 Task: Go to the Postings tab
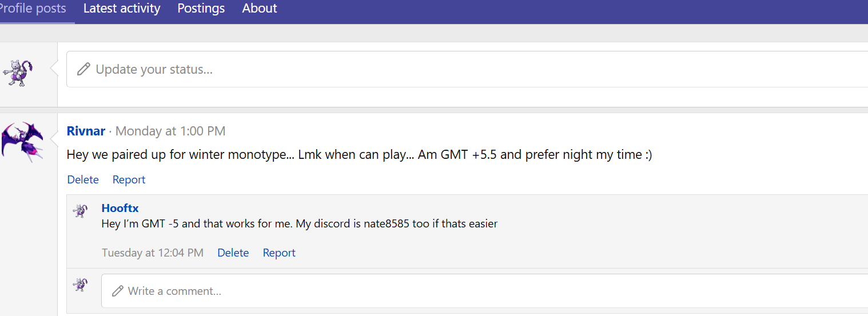[x=201, y=9]
